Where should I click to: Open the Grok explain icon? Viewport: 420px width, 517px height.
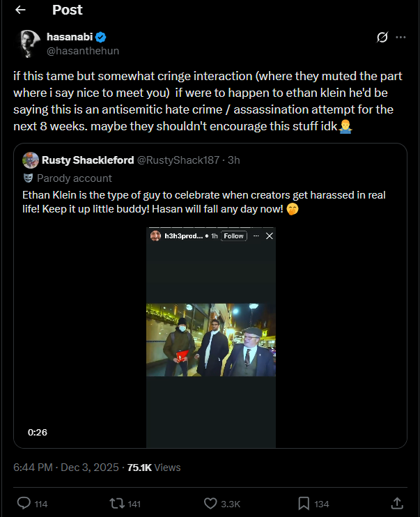(x=382, y=37)
